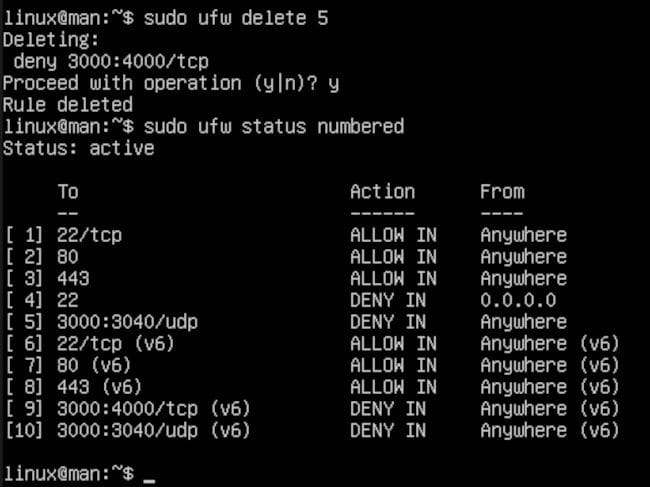Image resolution: width=650 pixels, height=487 pixels.
Task: Click the 'Proceed with operation (y|n)? y' line
Action: point(171,83)
